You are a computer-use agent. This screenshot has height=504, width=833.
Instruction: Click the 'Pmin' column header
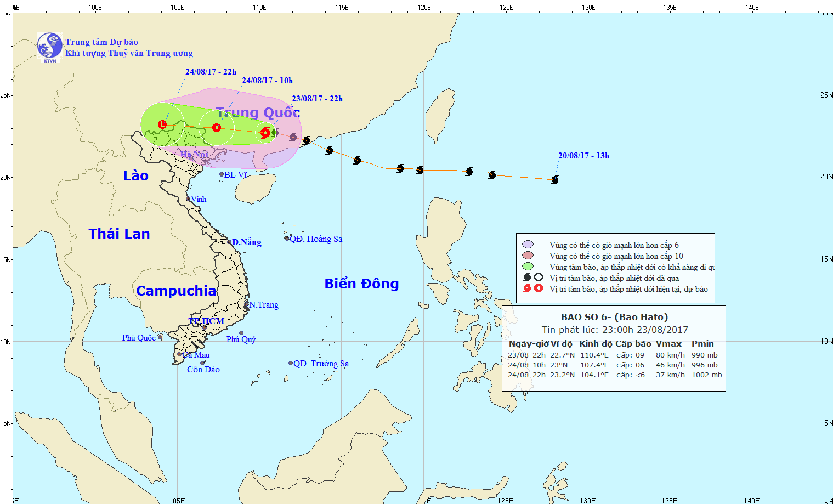point(702,344)
